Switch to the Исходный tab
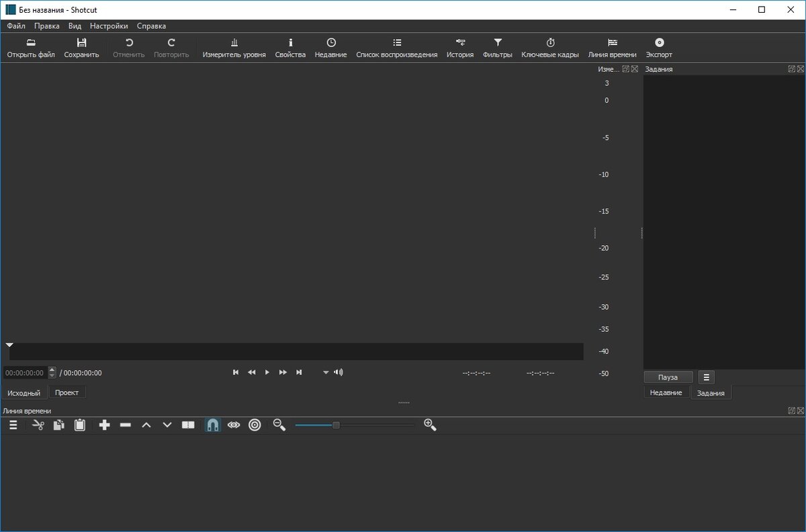The image size is (806, 532). click(24, 393)
